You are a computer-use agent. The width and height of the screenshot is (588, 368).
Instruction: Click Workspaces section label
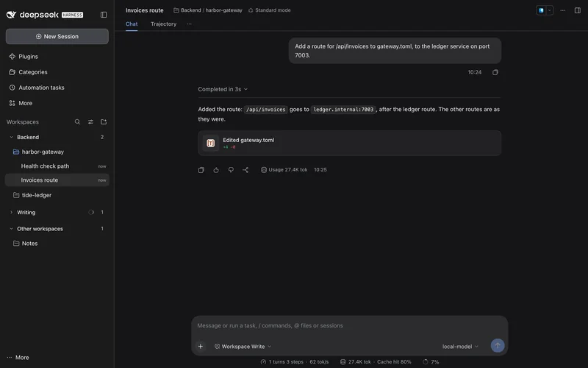(x=23, y=122)
